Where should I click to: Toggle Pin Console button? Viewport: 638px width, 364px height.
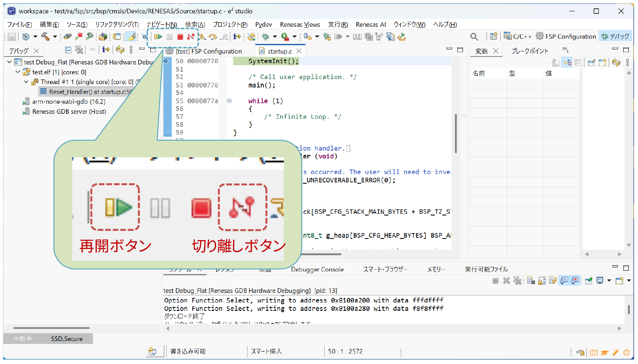pyautogui.click(x=589, y=281)
